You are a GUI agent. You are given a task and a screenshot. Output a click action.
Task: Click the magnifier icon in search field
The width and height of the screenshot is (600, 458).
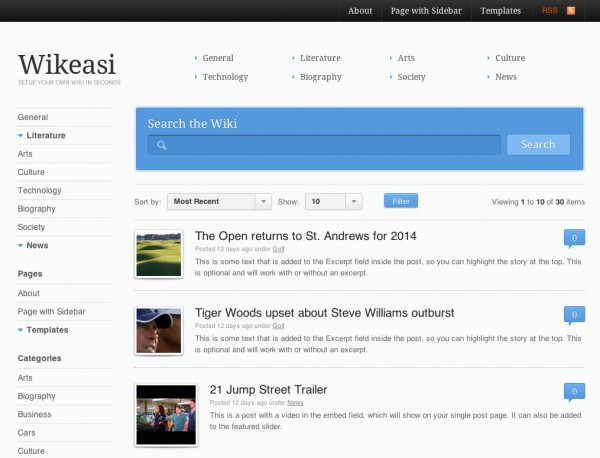pyautogui.click(x=161, y=145)
